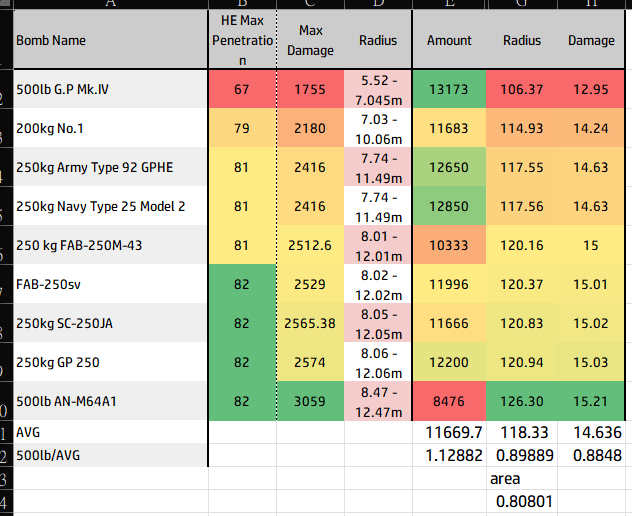Select the max damage cell showing 3059
The image size is (632, 516).
pyautogui.click(x=310, y=401)
